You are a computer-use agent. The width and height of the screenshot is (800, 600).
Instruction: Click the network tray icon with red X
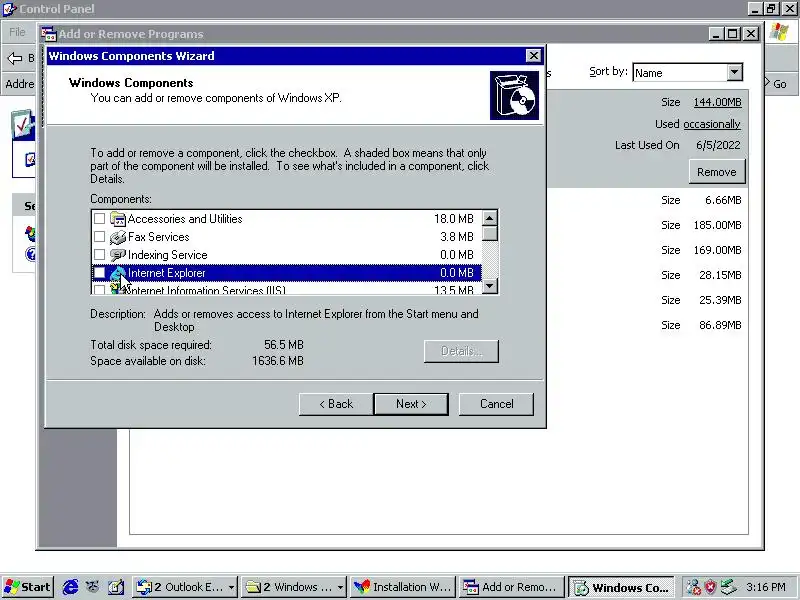click(x=693, y=587)
